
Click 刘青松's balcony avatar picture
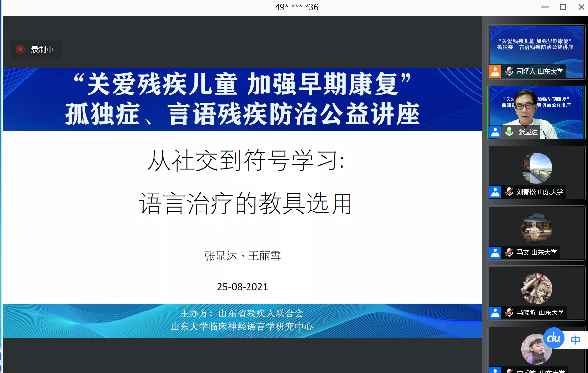coord(536,168)
